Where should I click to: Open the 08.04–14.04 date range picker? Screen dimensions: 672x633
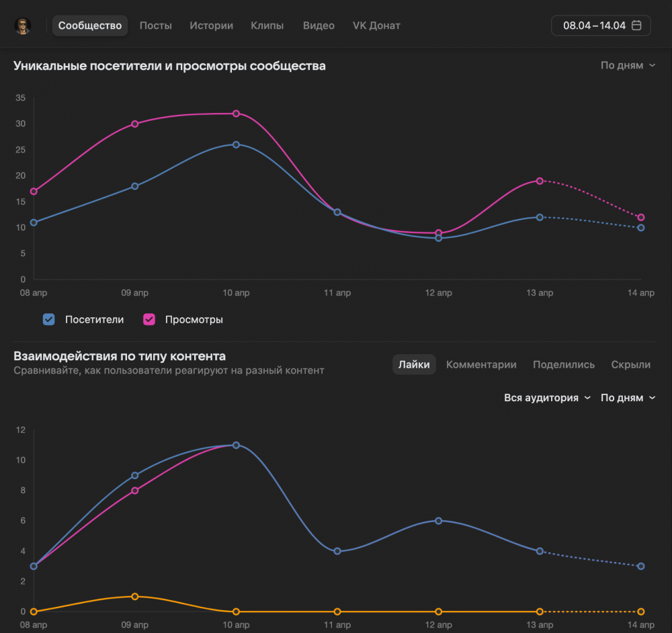(x=601, y=26)
